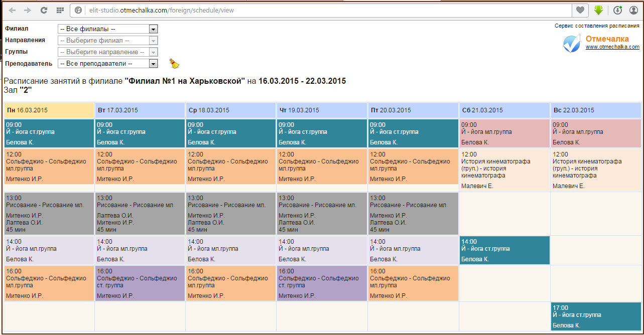Open Wednesday 14:00 йога мл.группа lesson
Screen dimensions: 644x335
[x=231, y=250]
